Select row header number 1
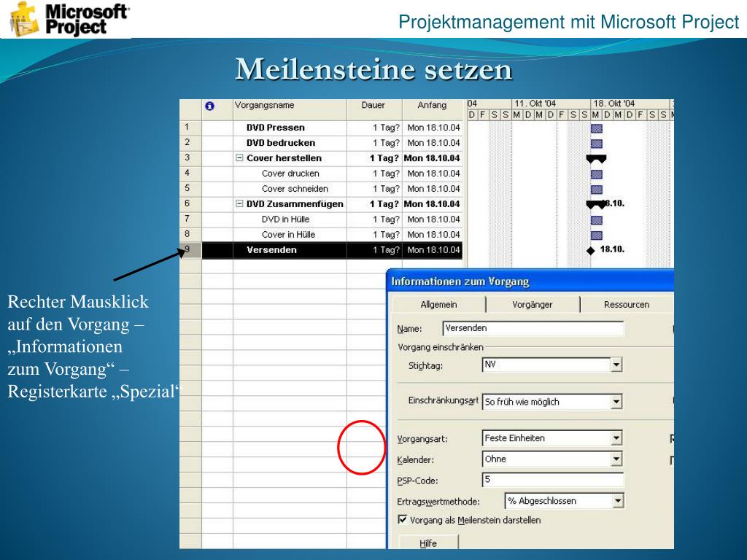 (x=190, y=127)
